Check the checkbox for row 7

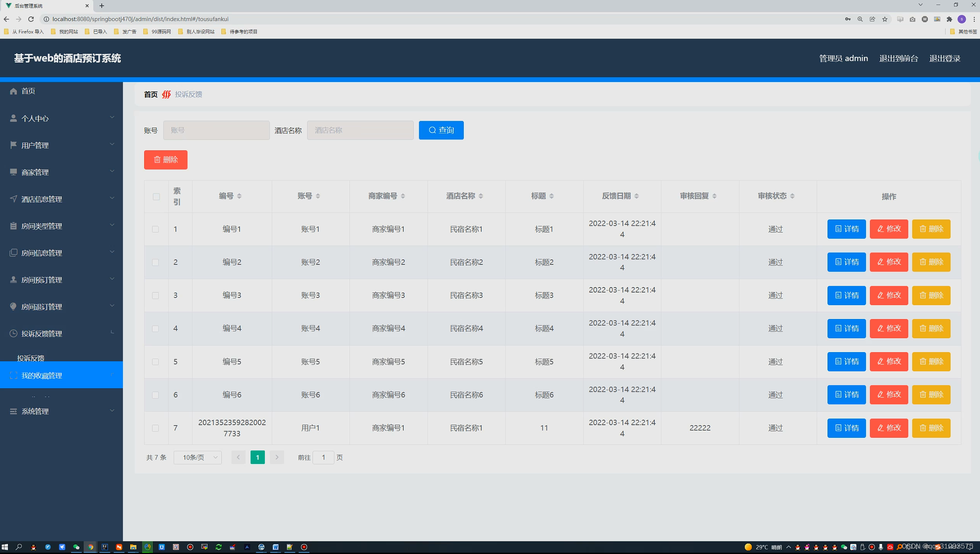[155, 428]
